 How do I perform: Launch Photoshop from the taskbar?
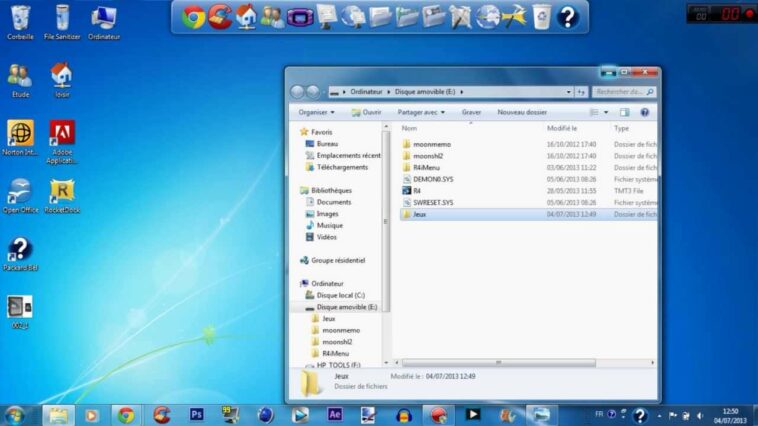pos(197,414)
